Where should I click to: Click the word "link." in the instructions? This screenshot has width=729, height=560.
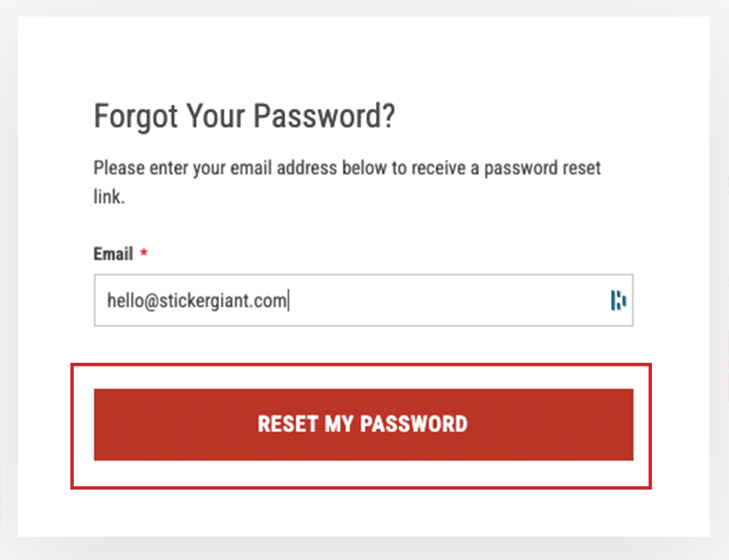(x=109, y=197)
